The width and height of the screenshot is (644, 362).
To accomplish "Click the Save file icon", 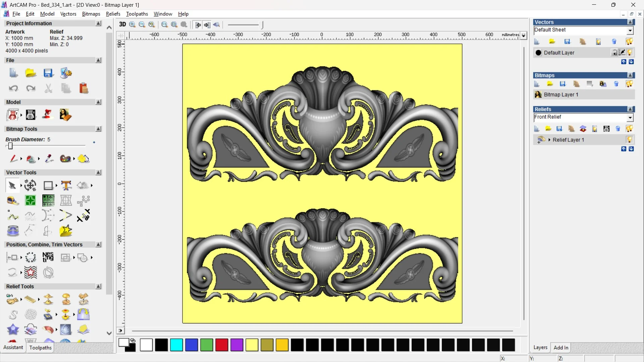I will pos(48,73).
